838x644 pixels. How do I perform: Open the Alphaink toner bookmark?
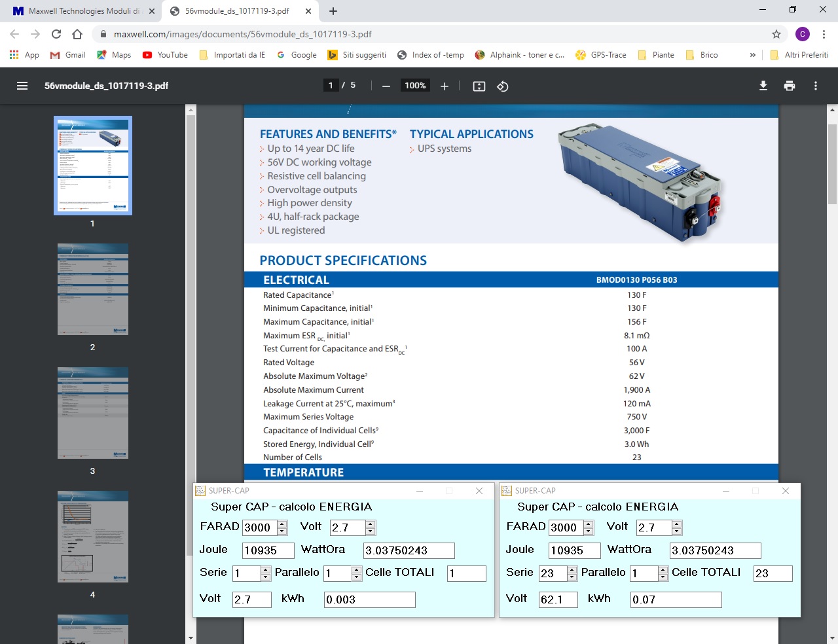click(x=520, y=55)
